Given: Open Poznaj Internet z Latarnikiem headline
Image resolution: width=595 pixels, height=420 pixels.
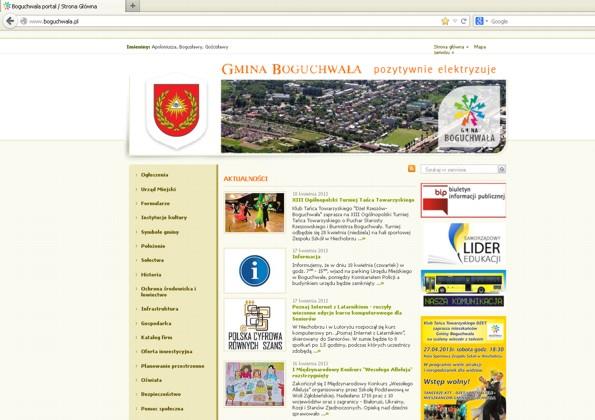Looking at the screenshot, I should (x=347, y=313).
